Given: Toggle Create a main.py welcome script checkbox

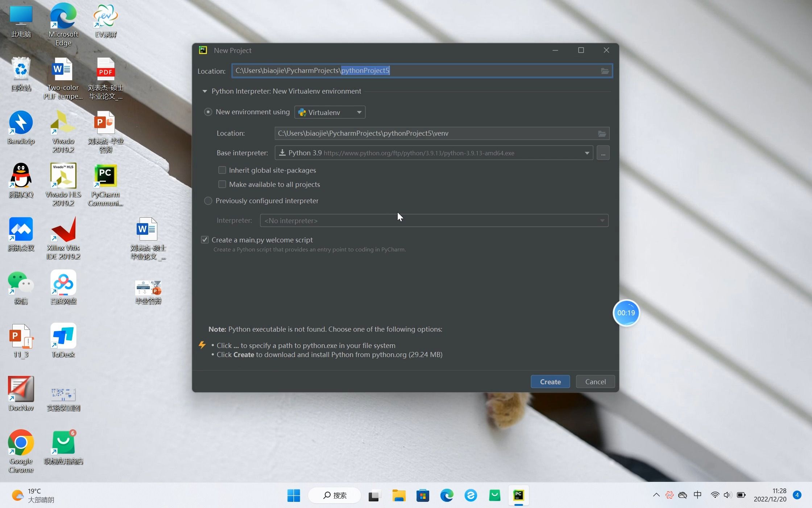Looking at the screenshot, I should tap(205, 239).
